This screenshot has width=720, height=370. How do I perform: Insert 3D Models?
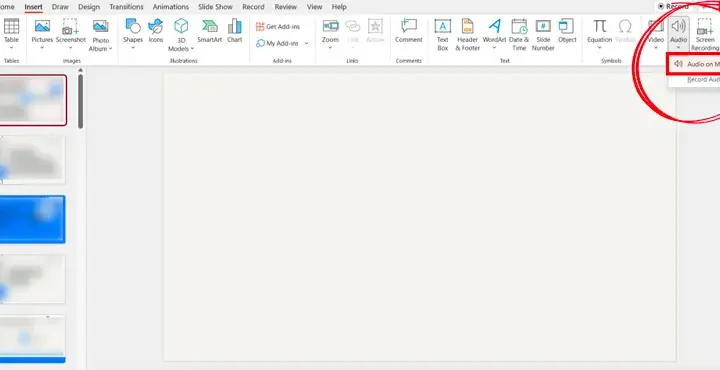pos(181,35)
